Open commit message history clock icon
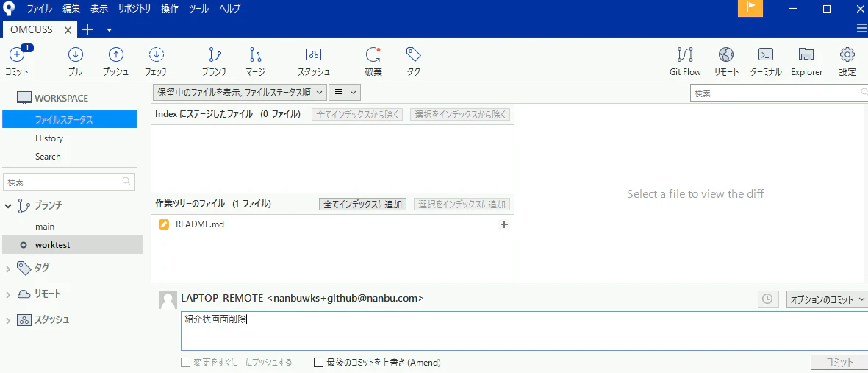Screen dimensions: 868x373 pos(768,299)
